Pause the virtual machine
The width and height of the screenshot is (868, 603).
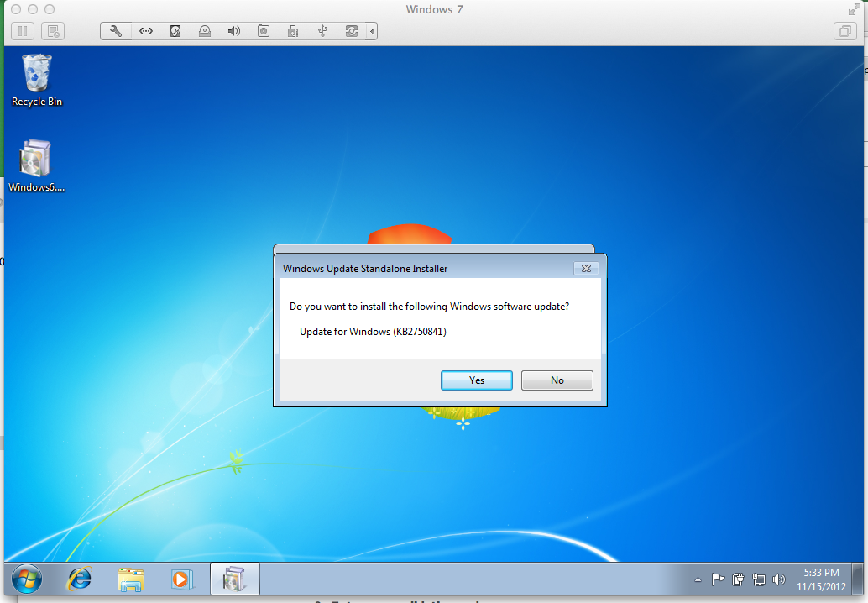23,31
